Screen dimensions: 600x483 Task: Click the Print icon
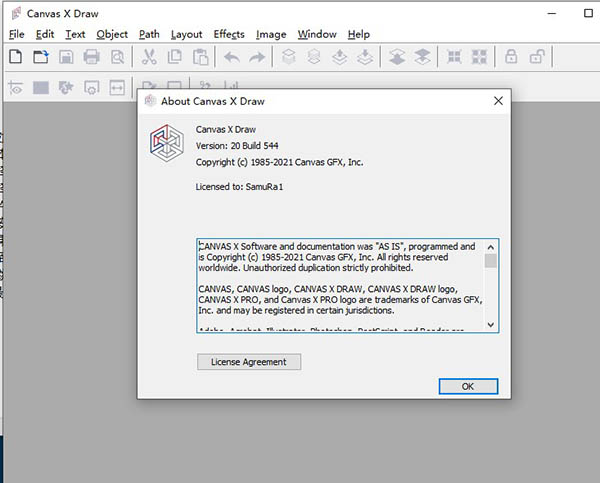[91, 57]
